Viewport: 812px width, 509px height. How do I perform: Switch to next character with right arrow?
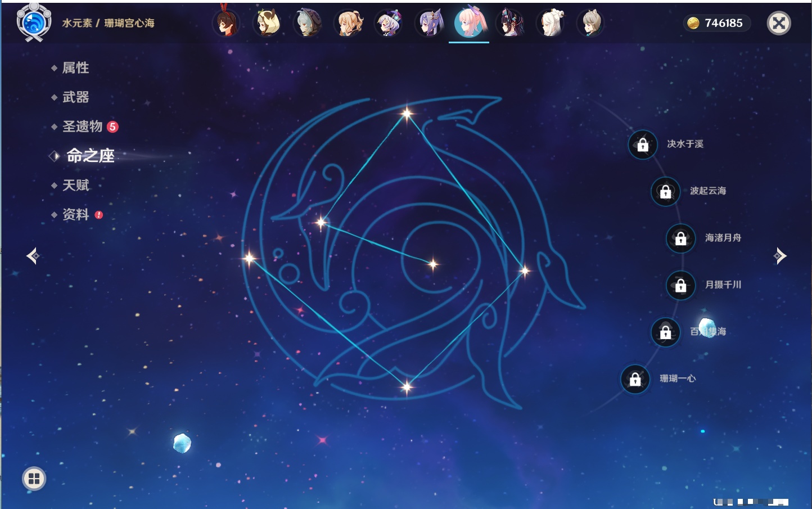tap(780, 256)
